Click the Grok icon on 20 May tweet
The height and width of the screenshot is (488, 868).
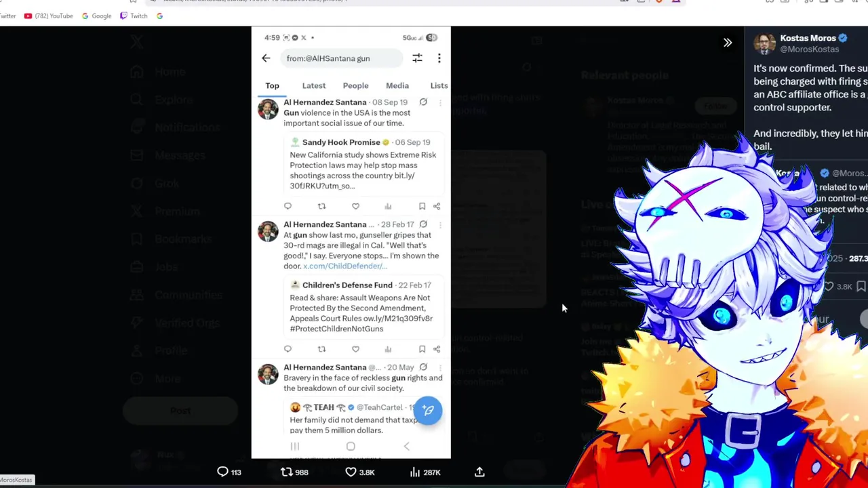click(423, 367)
